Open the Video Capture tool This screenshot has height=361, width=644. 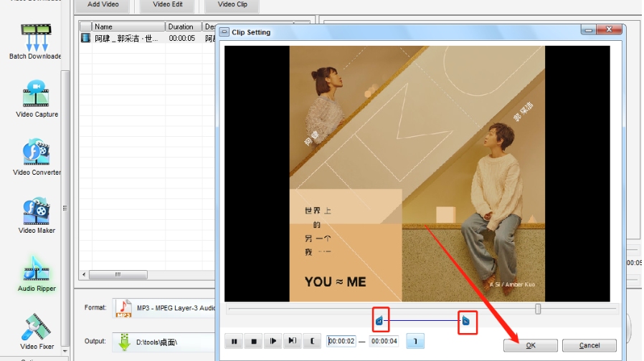[x=37, y=98]
